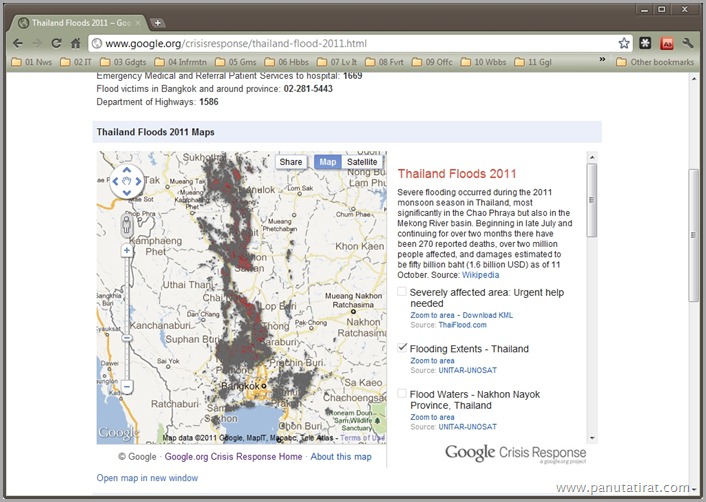
Task: Click Zoom to area under Severely affected area
Action: 432,315
